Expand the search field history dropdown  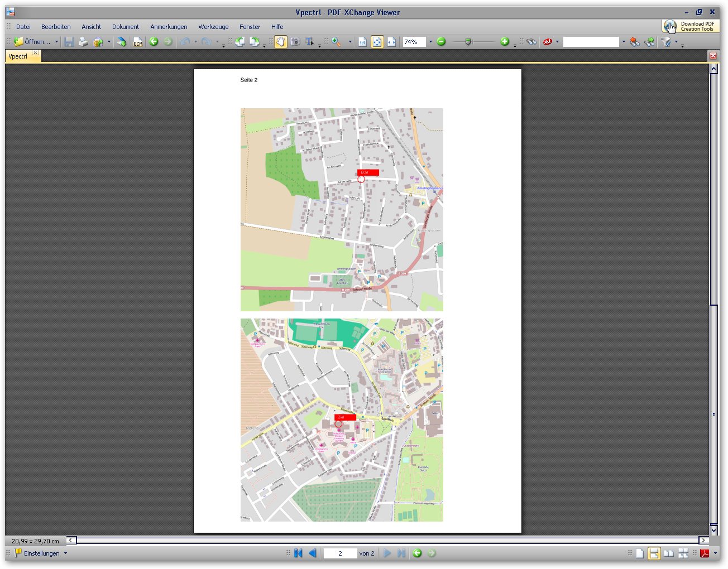(x=624, y=42)
